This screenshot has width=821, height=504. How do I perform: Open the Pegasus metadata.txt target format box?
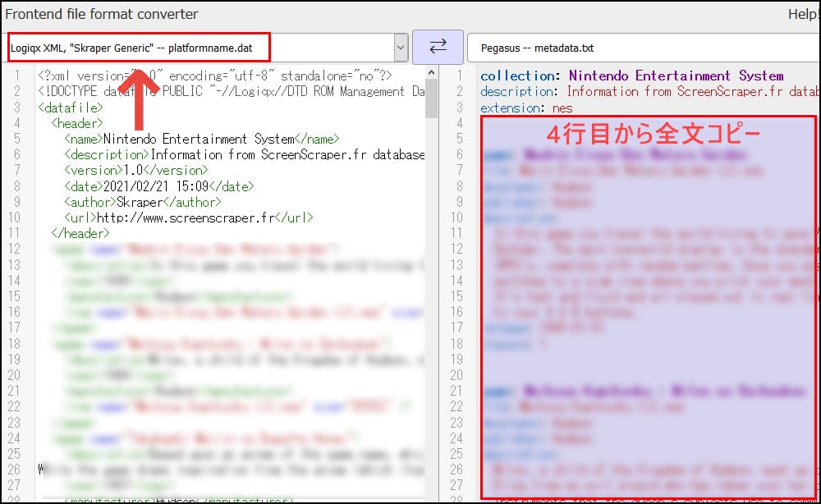[x=644, y=48]
